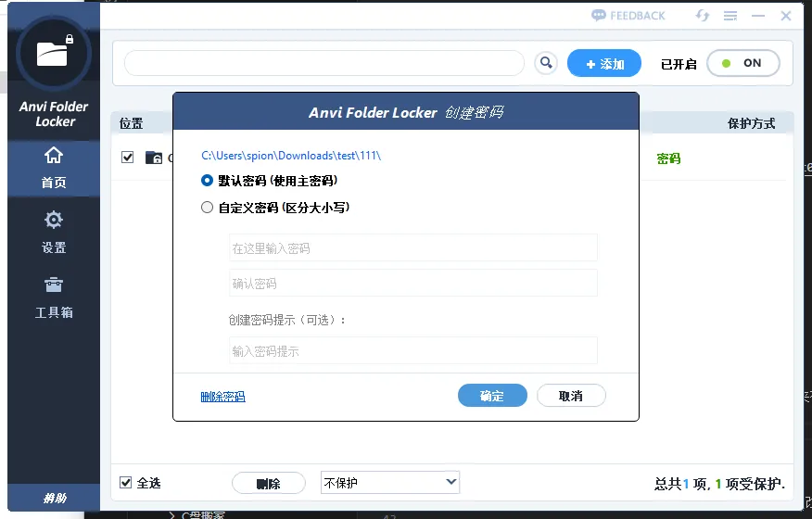The width and height of the screenshot is (812, 519).
Task: Click the 创建密码提示（可选） label
Action: click(x=287, y=320)
